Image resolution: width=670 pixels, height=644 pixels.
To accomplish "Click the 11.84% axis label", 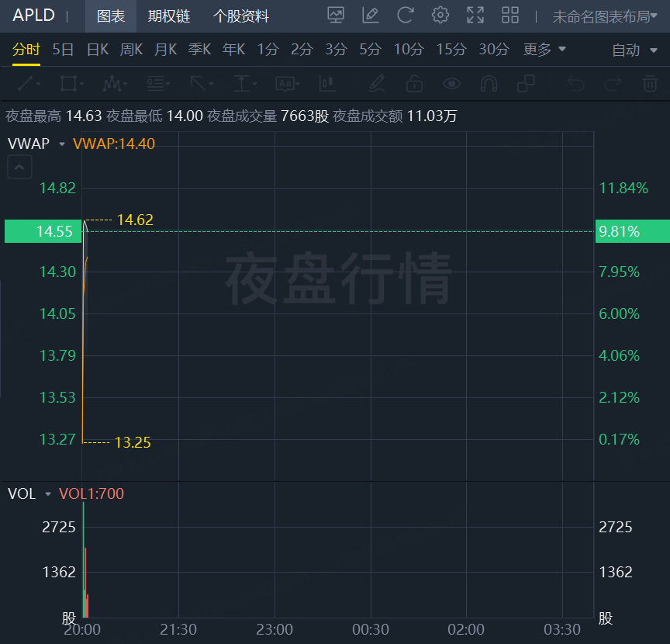I will click(x=623, y=188).
